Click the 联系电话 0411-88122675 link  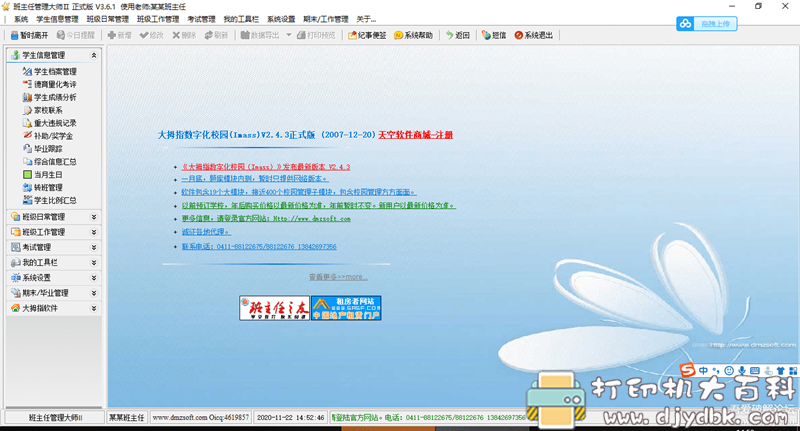(259, 246)
